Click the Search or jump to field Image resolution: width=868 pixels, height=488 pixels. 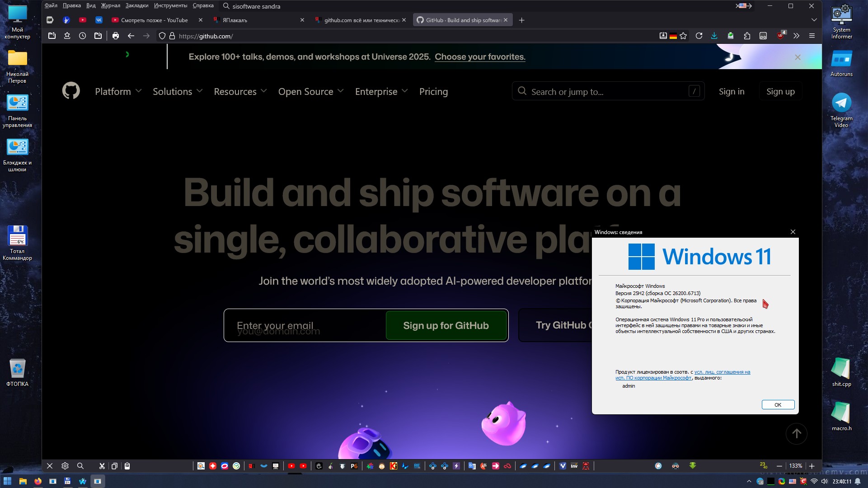coord(608,91)
